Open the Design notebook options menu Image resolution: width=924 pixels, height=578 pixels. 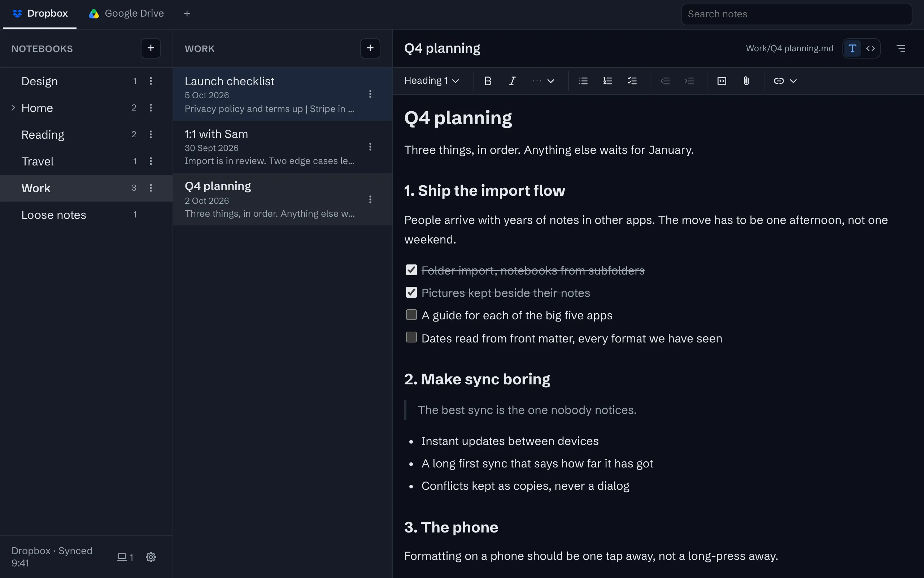(151, 81)
